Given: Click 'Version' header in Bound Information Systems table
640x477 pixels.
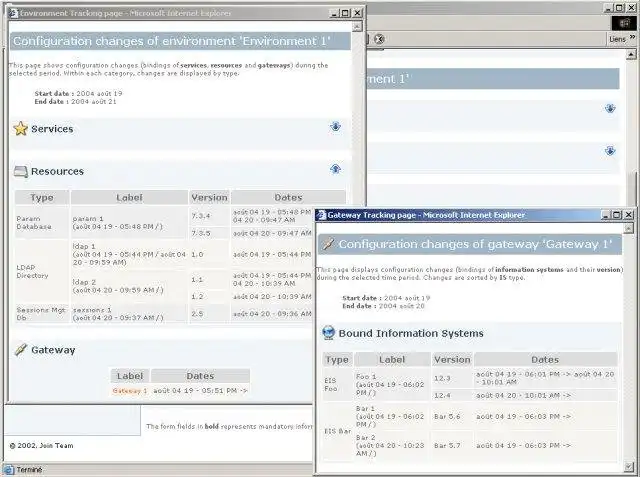Looking at the screenshot, I should coord(452,359).
